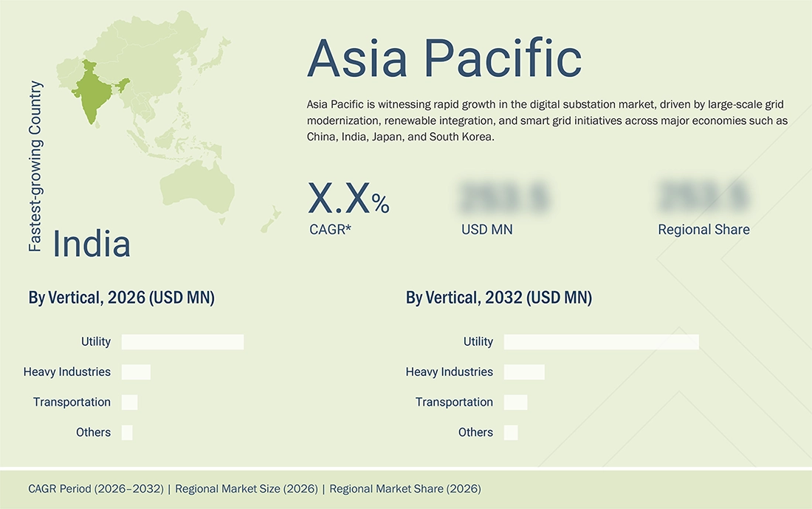Click the blurred value above 'Regional Share'
The width and height of the screenshot is (812, 509).
pos(703,197)
